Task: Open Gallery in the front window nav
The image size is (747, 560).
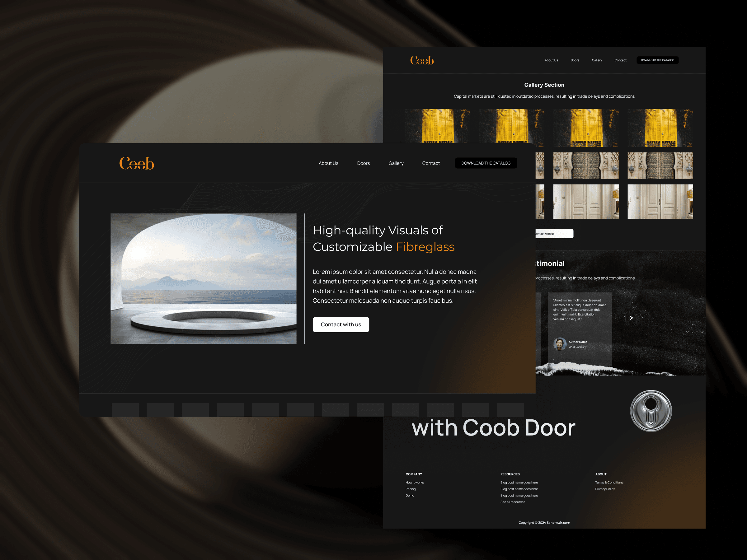Action: tap(396, 163)
